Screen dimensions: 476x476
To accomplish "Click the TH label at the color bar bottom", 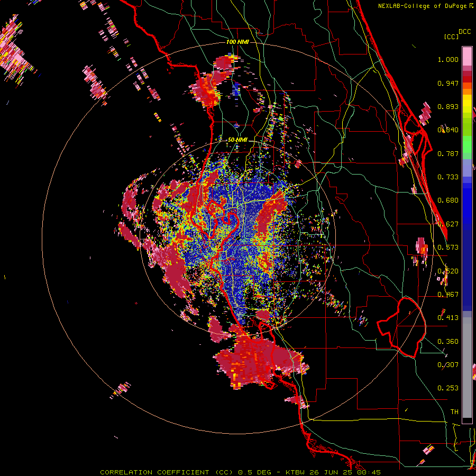I will [x=454, y=412].
